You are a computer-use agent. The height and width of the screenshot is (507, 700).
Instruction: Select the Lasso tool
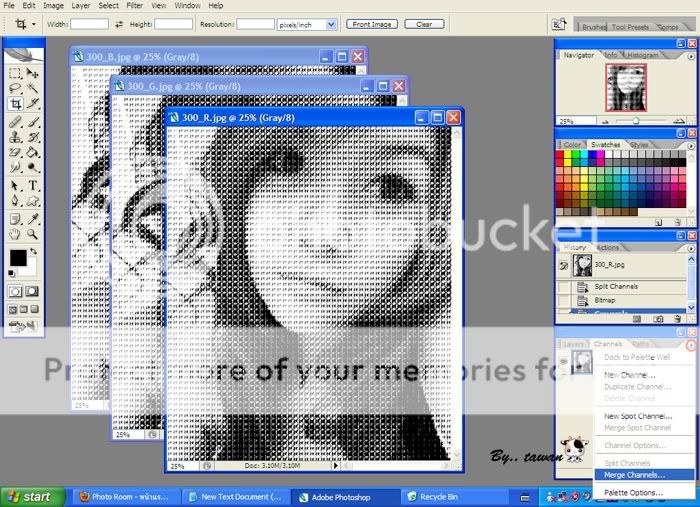pos(16,88)
